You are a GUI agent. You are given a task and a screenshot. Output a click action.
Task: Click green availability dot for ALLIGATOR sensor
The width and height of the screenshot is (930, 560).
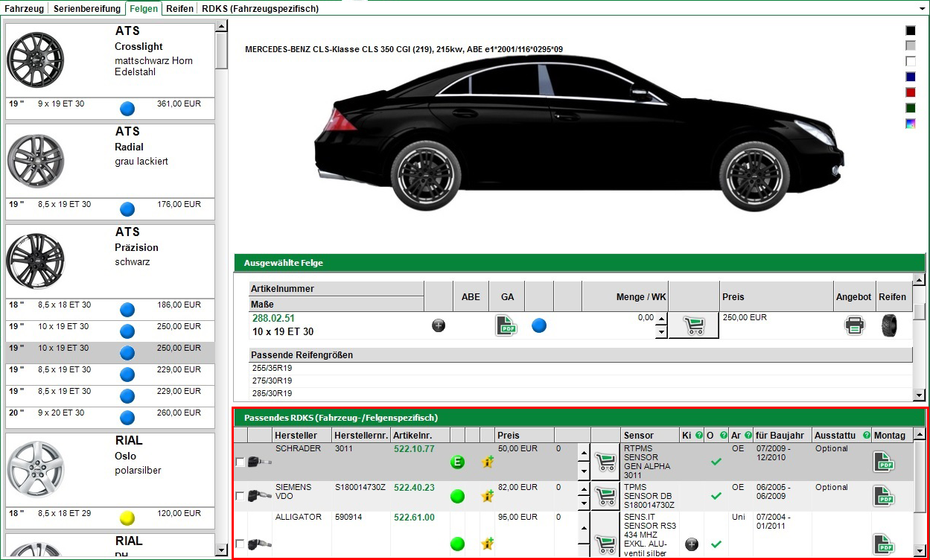click(x=457, y=544)
